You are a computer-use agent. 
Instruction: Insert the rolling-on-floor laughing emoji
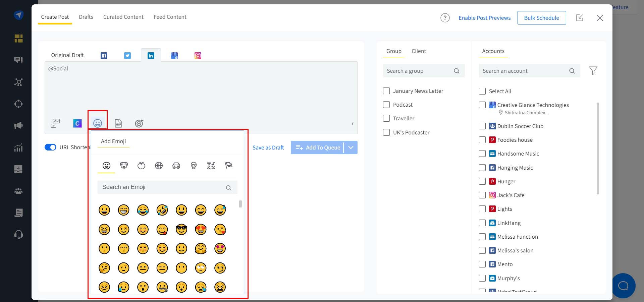pos(162,210)
